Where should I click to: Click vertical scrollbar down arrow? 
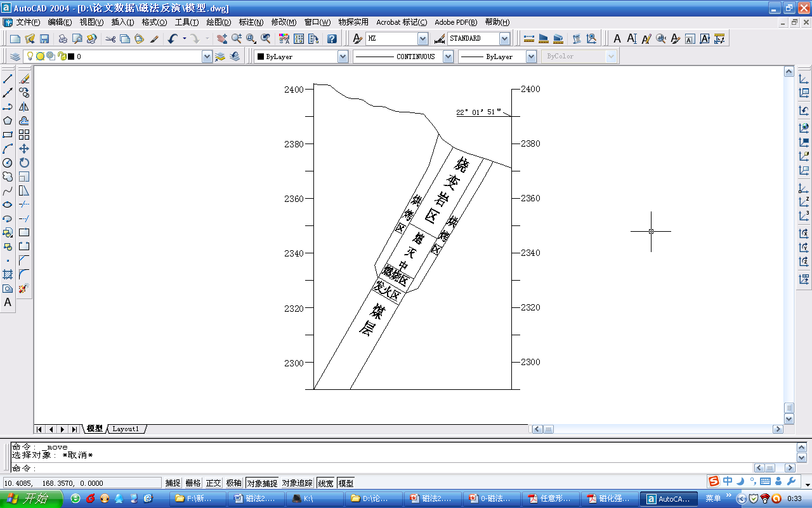pos(789,419)
